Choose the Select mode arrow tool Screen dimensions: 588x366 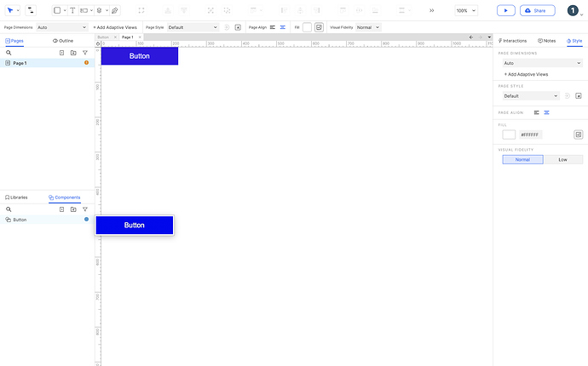10,10
